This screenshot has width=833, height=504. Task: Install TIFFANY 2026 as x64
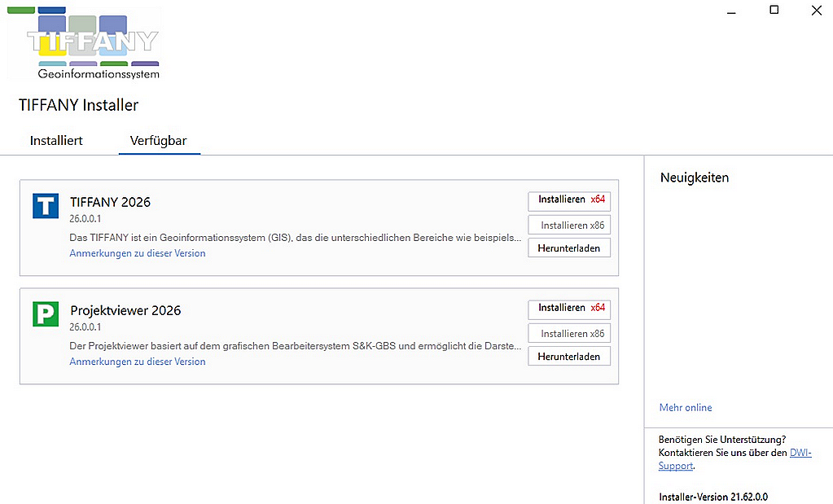tap(569, 199)
